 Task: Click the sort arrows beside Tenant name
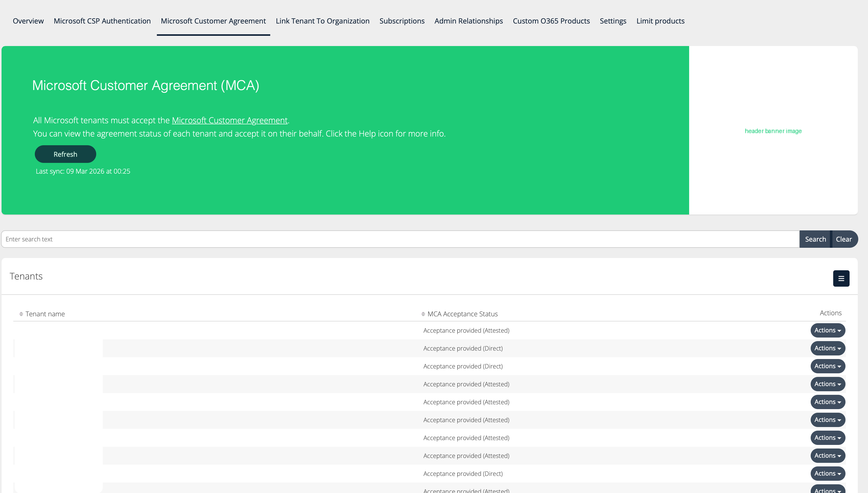[x=21, y=314]
